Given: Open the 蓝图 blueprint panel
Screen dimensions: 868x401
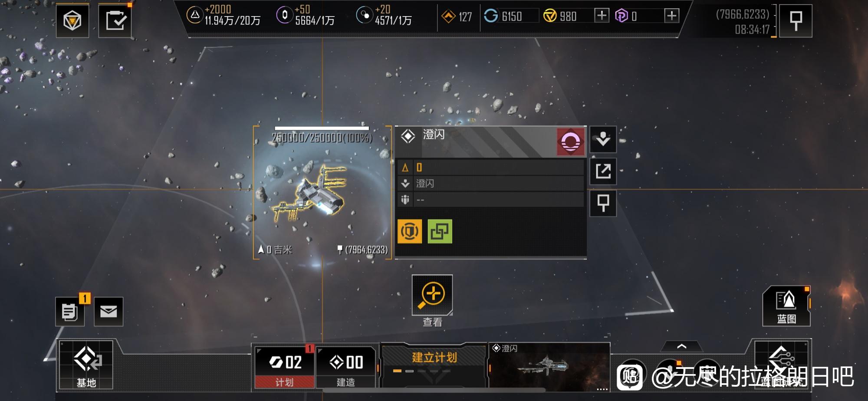Looking at the screenshot, I should pos(786,306).
